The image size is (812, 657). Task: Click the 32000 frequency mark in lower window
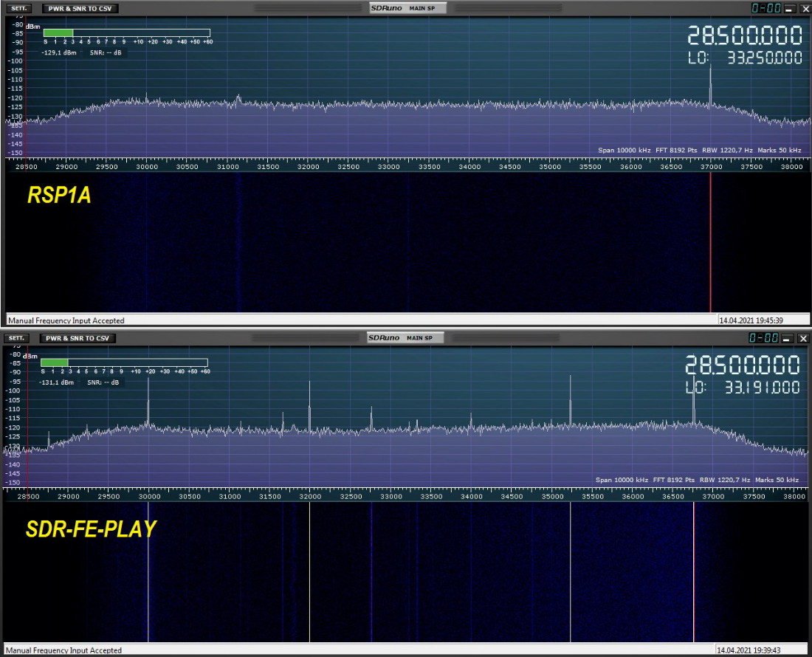click(310, 497)
